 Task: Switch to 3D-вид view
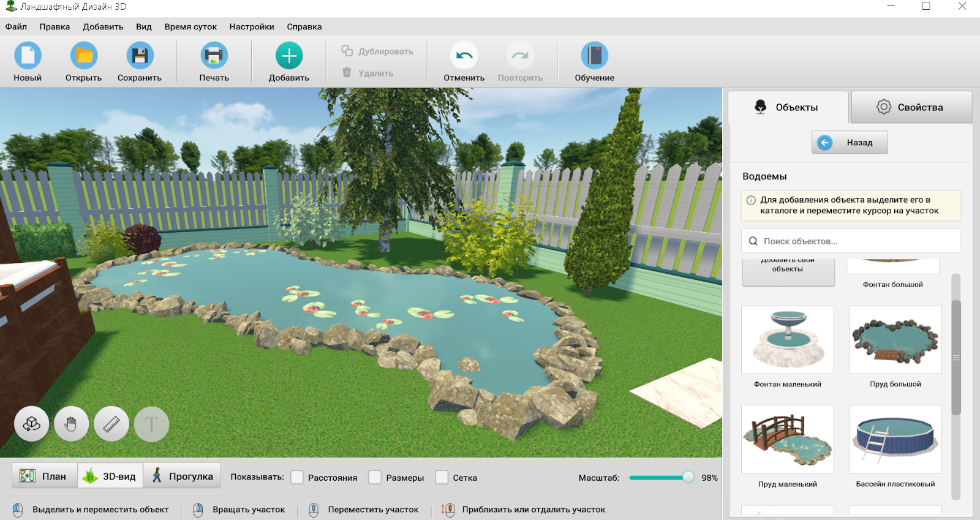point(110,476)
